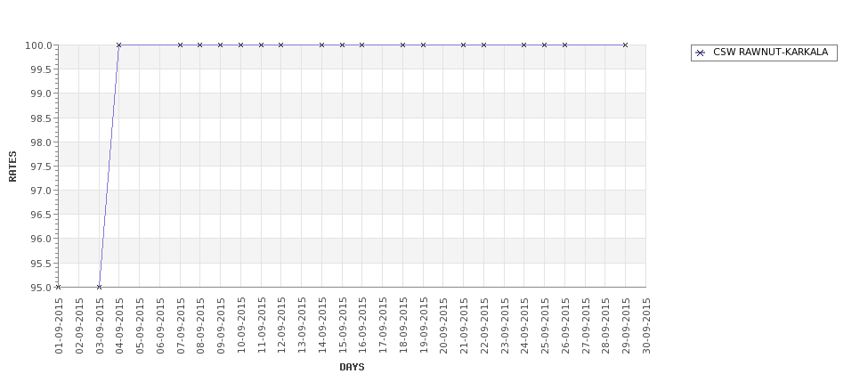Click the 96.0 y-axis tick label
868x382 pixels.
(42, 239)
